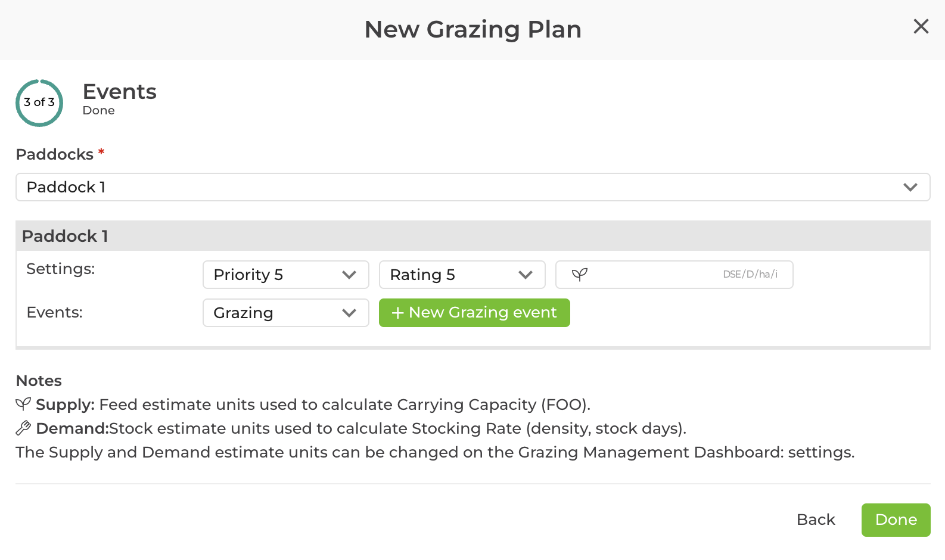Click Done to save the grazing plan
945x560 pixels.
[x=896, y=519]
